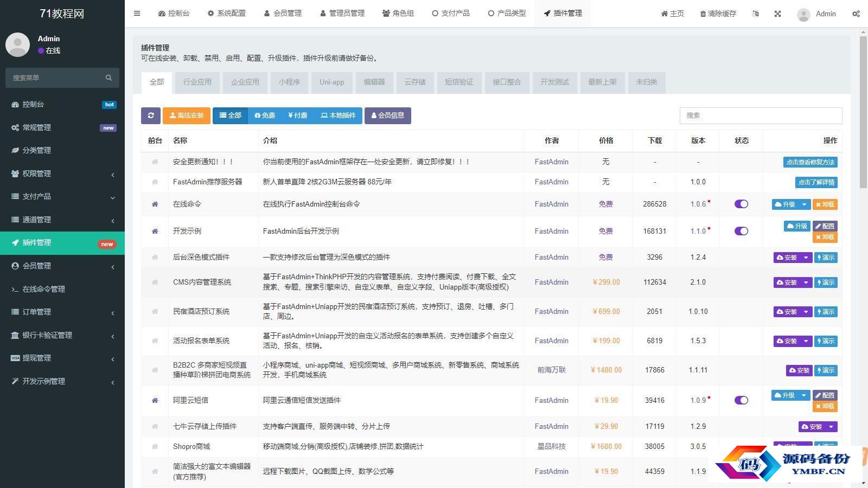This screenshot has width=868, height=488.
Task: Click 点击了解详情 button
Action: coord(816,182)
